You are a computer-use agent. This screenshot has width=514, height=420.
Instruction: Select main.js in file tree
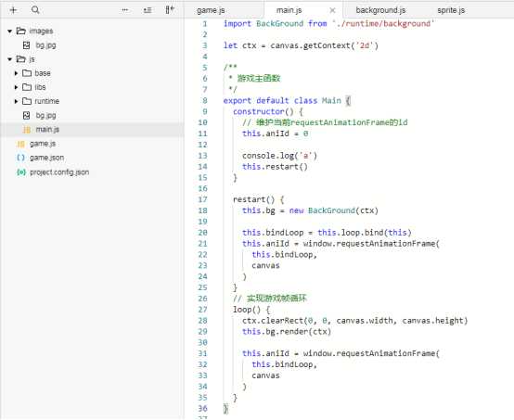[x=92, y=130]
